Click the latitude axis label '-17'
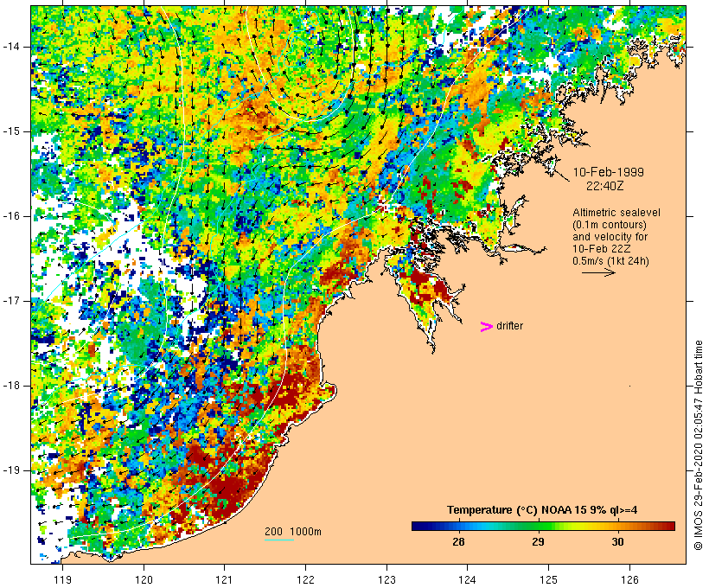 tap(11, 301)
